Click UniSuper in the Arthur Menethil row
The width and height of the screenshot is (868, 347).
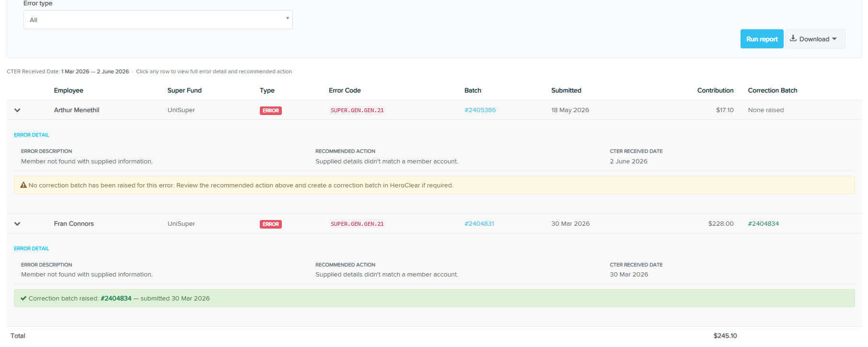181,110
